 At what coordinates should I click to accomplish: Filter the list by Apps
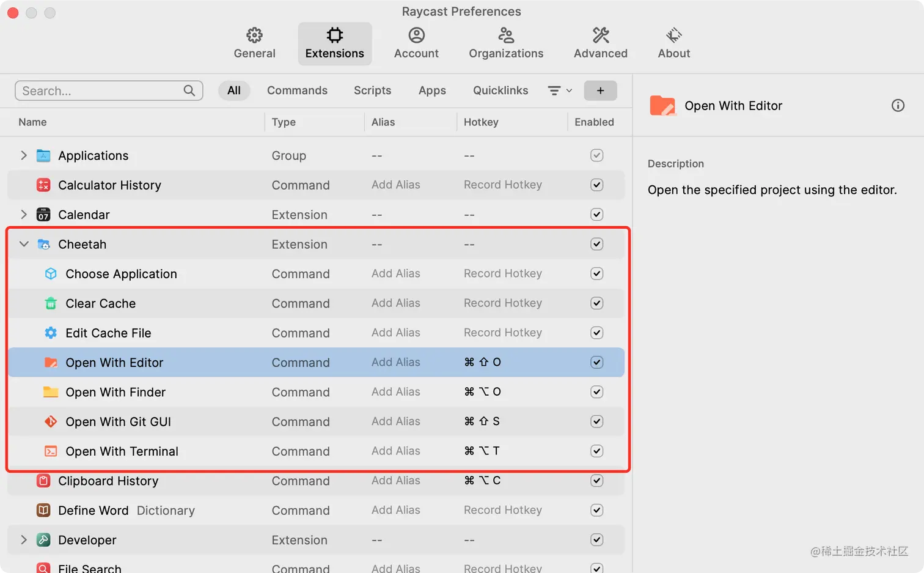click(x=432, y=91)
